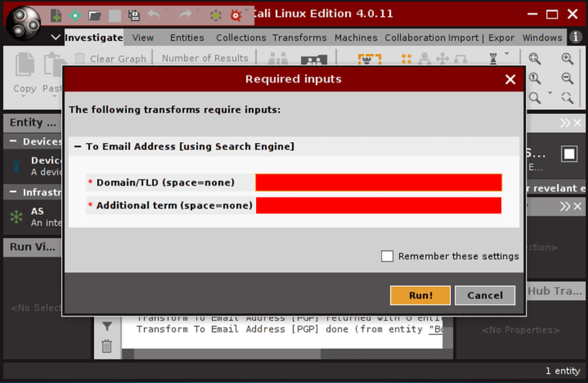This screenshot has width=588, height=383.
Task: Open the Collaboration tab
Action: pyautogui.click(x=415, y=37)
